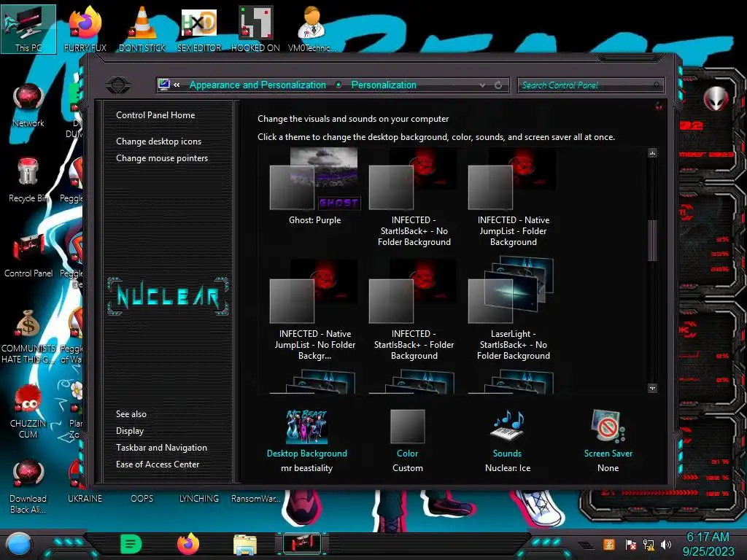Click the Screen Saver icon
The image size is (747, 560).
tap(608, 426)
